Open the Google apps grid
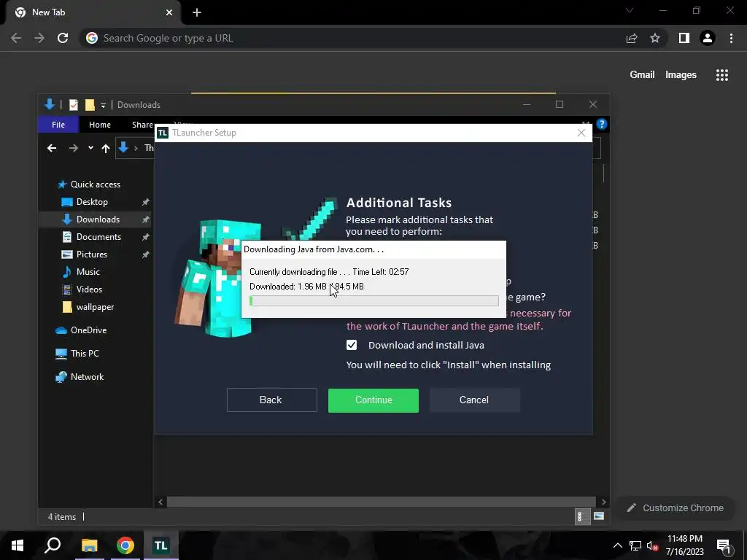This screenshot has width=747, height=560. point(722,75)
